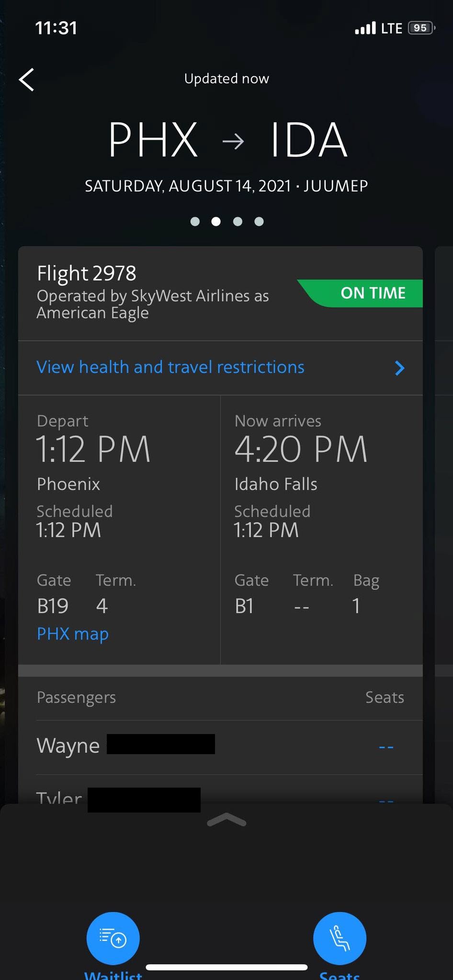The image size is (453, 980).
Task: Tap the Seats column header
Action: (x=385, y=697)
